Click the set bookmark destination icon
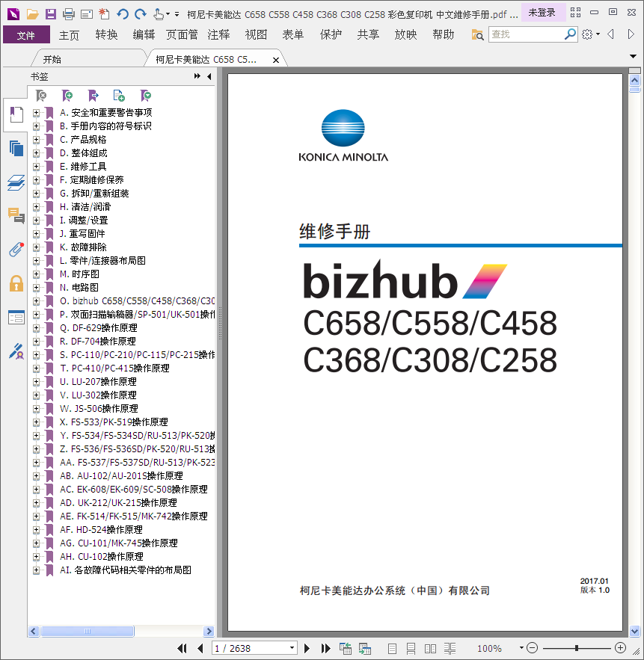Viewport: 644px width, 660px height. tap(93, 96)
